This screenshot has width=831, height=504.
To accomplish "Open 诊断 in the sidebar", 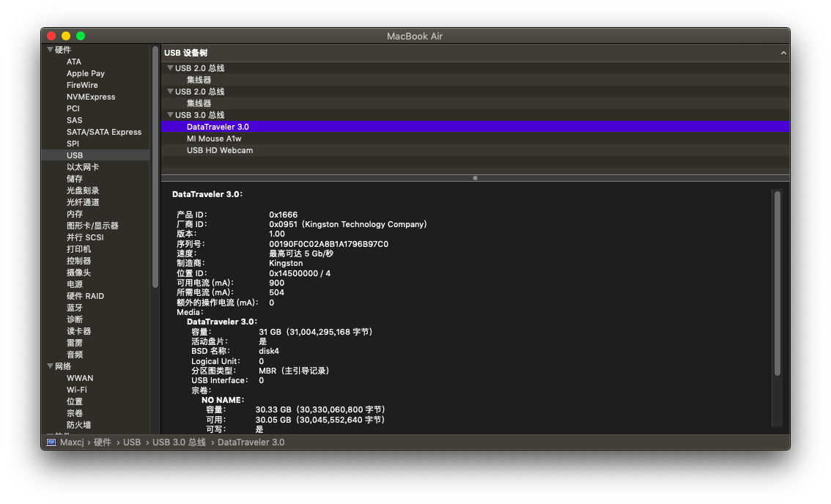I will [75, 319].
